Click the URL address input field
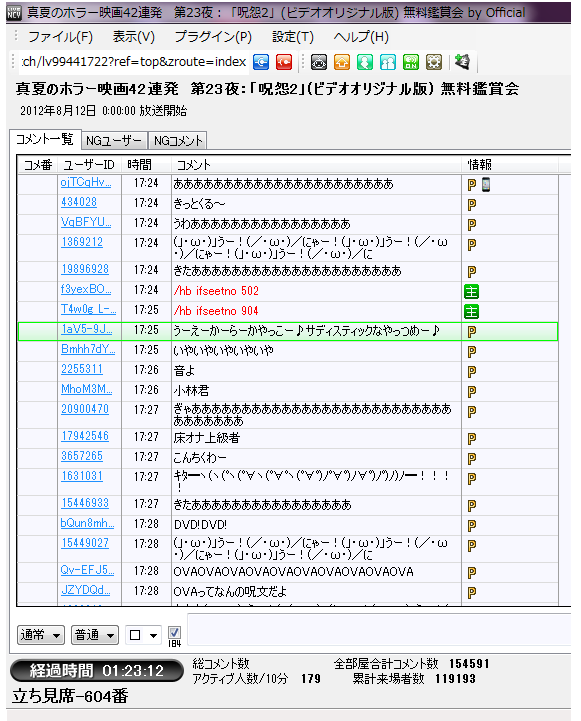The width and height of the screenshot is (581, 721). [134, 62]
